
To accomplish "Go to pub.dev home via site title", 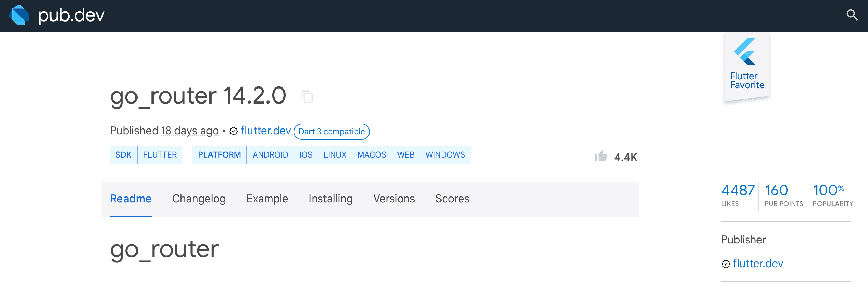I will (71, 15).
